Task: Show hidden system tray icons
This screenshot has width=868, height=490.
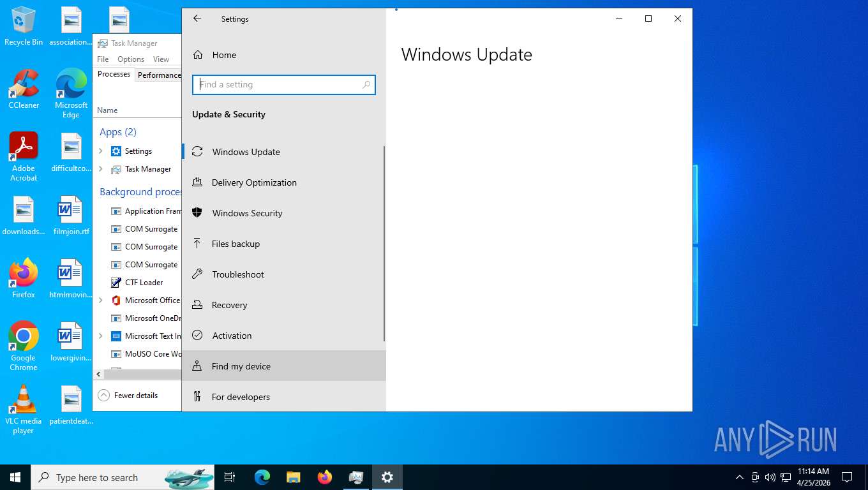Action: coord(740,477)
